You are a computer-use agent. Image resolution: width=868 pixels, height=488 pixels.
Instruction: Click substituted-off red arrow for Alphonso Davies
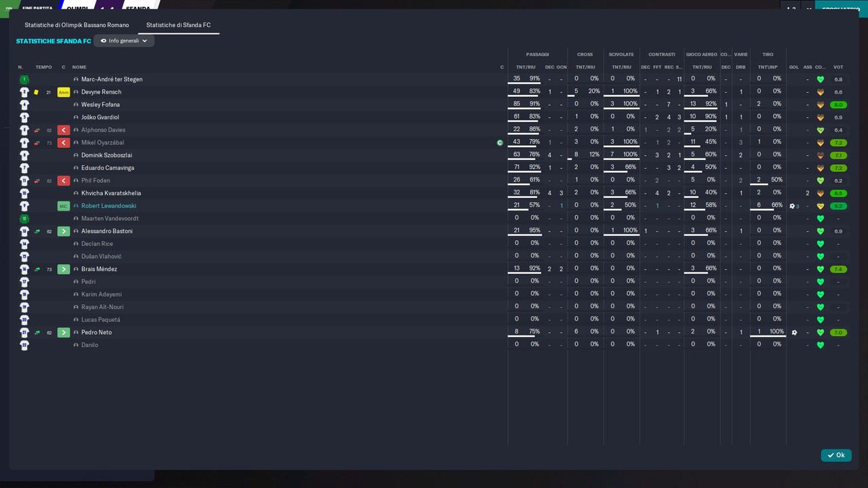[x=64, y=130]
